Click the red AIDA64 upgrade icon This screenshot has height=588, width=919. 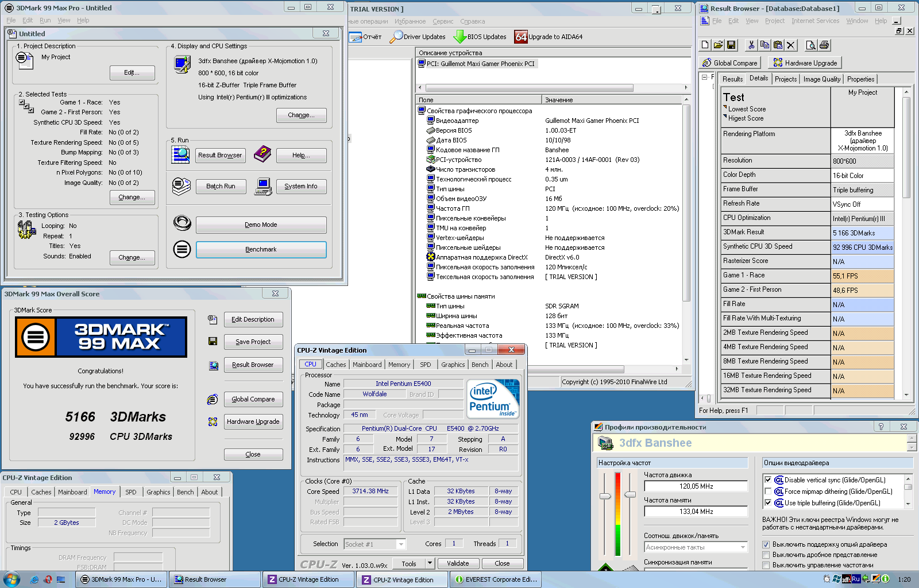pos(521,37)
